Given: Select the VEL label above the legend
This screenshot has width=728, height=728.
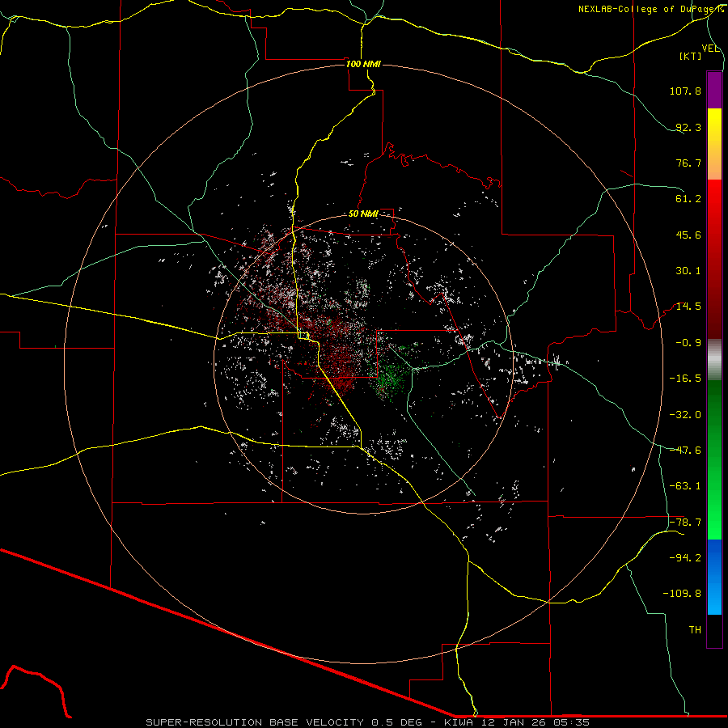Looking at the screenshot, I should (x=710, y=49).
